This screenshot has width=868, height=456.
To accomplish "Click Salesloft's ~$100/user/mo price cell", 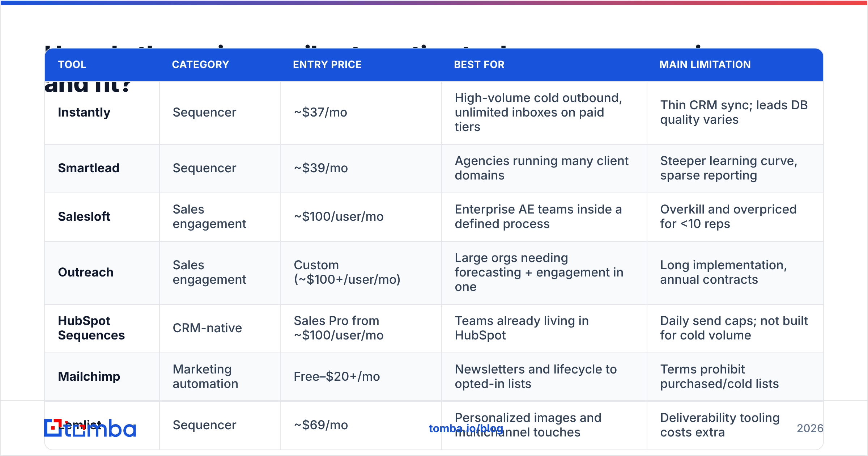I will [361, 217].
